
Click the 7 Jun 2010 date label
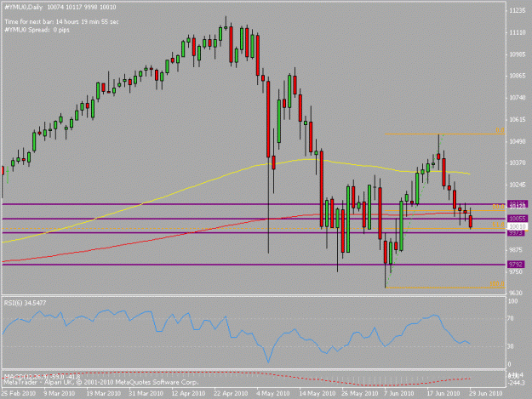pos(398,394)
